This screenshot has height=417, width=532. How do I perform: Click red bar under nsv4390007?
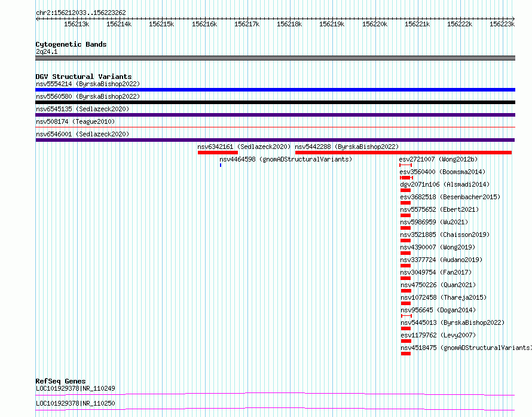tap(405, 253)
